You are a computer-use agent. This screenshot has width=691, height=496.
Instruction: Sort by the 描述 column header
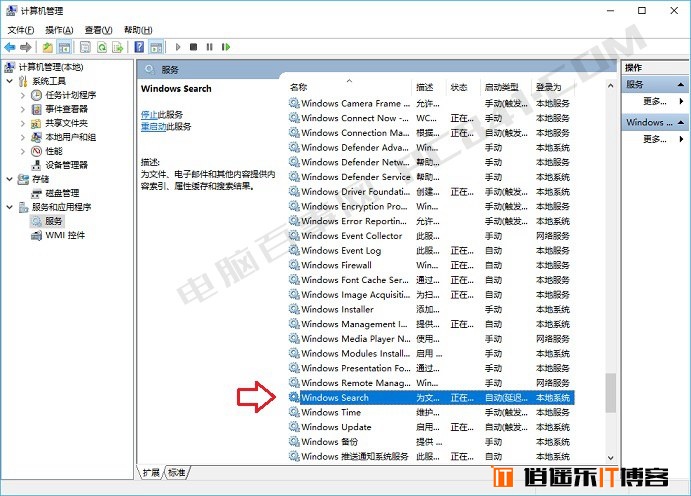pos(429,87)
